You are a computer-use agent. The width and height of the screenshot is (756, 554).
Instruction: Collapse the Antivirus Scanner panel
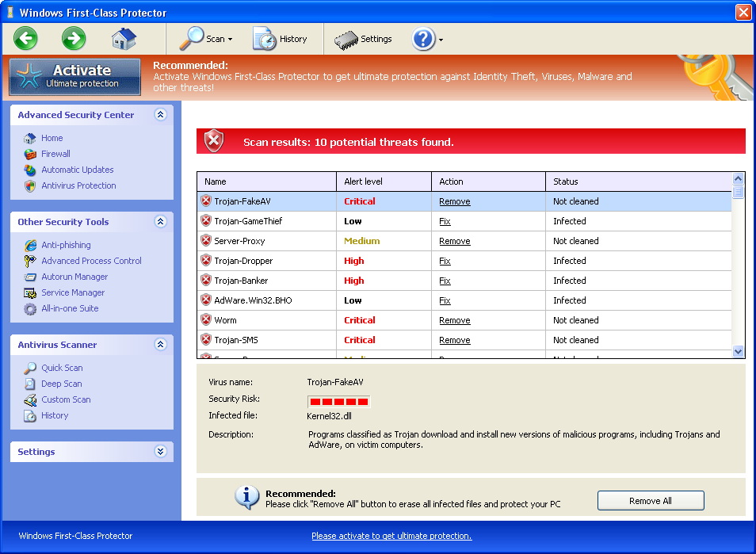[160, 345]
